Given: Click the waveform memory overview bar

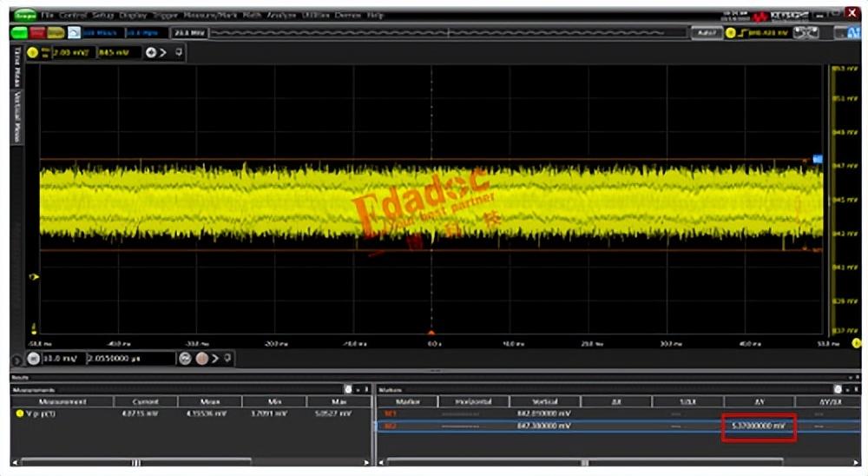Looking at the screenshot, I should pyautogui.click(x=449, y=33).
